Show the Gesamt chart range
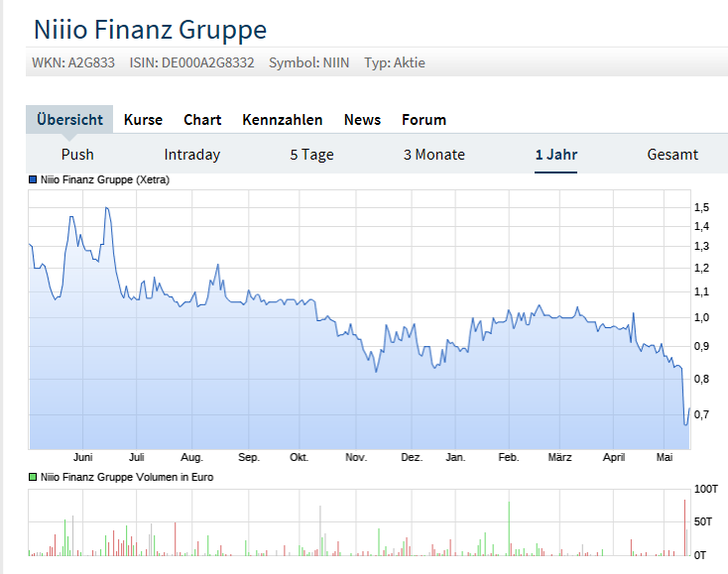Image resolution: width=728 pixels, height=574 pixels. pos(672,155)
